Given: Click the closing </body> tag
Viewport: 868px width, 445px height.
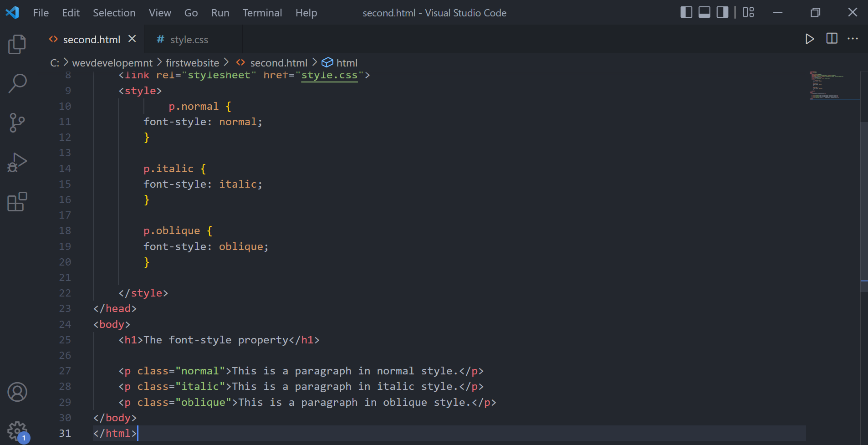Looking at the screenshot, I should (x=115, y=418).
